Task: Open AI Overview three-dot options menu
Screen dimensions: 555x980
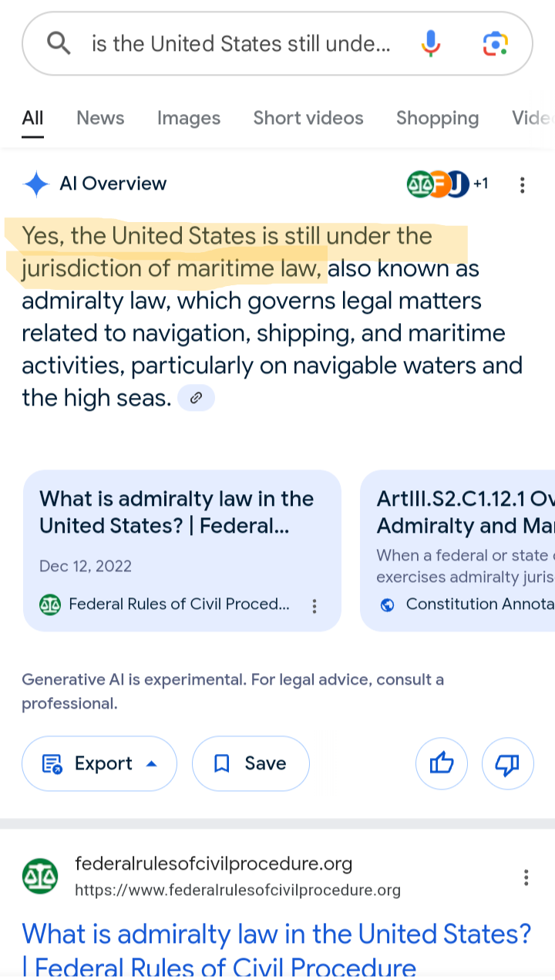Action: [x=523, y=185]
